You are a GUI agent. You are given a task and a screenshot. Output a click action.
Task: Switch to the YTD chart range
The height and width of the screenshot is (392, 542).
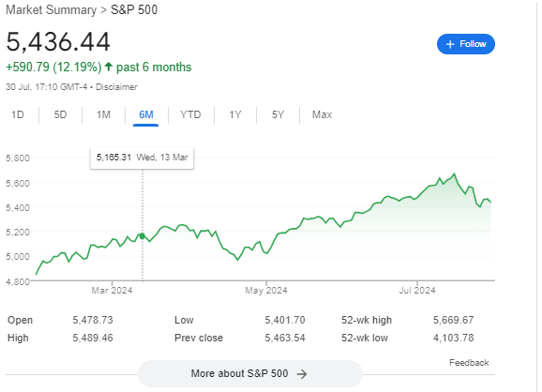(x=190, y=114)
